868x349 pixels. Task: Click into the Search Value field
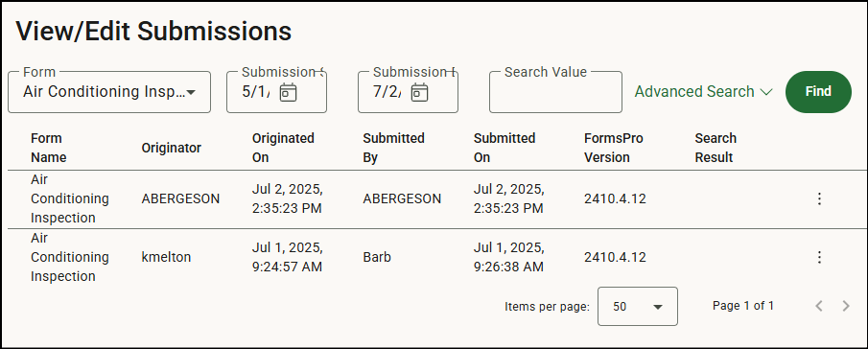[555, 92]
